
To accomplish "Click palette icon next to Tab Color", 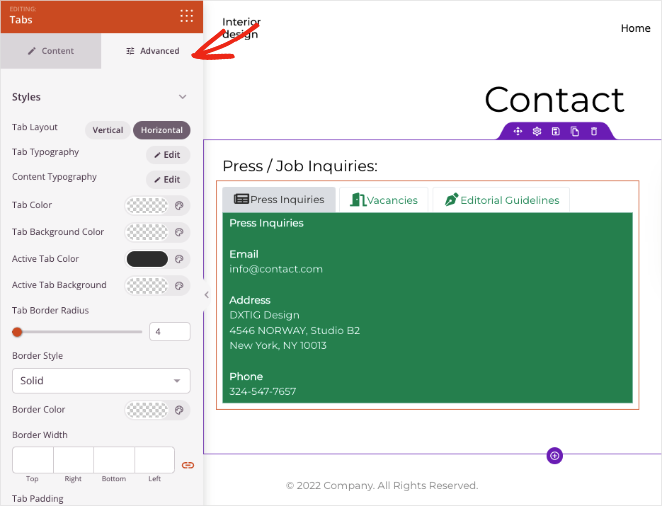I will pyautogui.click(x=179, y=206).
